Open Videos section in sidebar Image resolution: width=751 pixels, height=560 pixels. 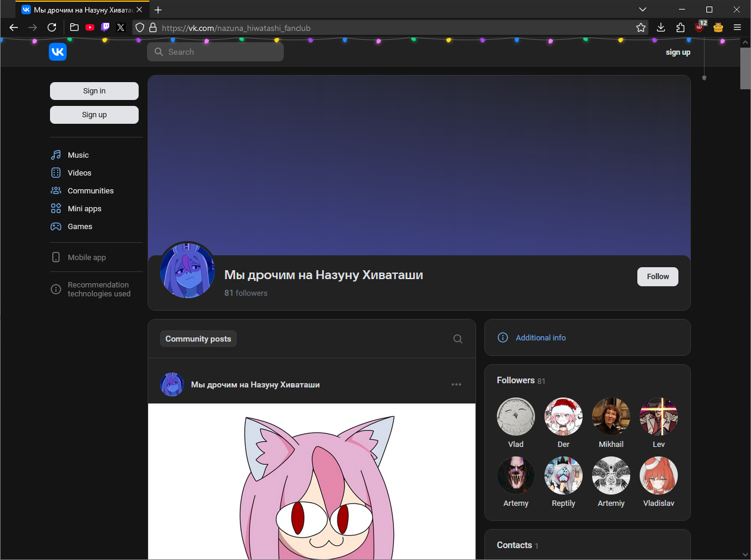click(79, 173)
